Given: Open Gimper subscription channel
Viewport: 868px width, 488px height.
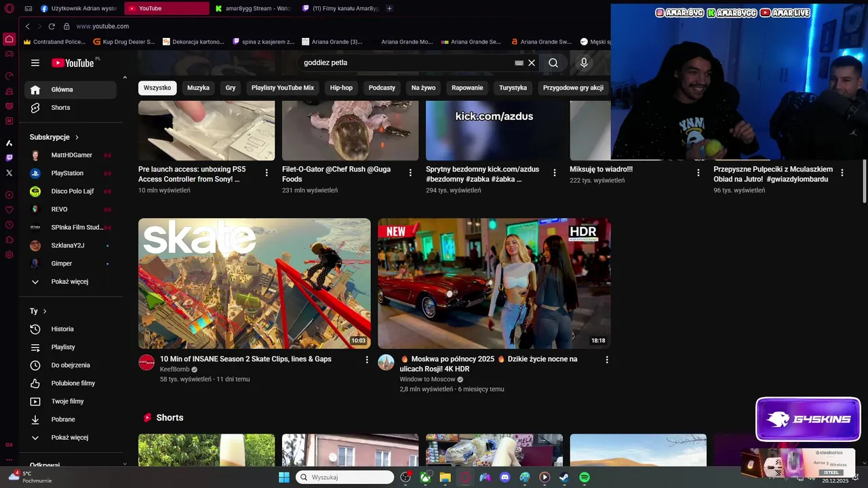Looking at the screenshot, I should click(71, 264).
